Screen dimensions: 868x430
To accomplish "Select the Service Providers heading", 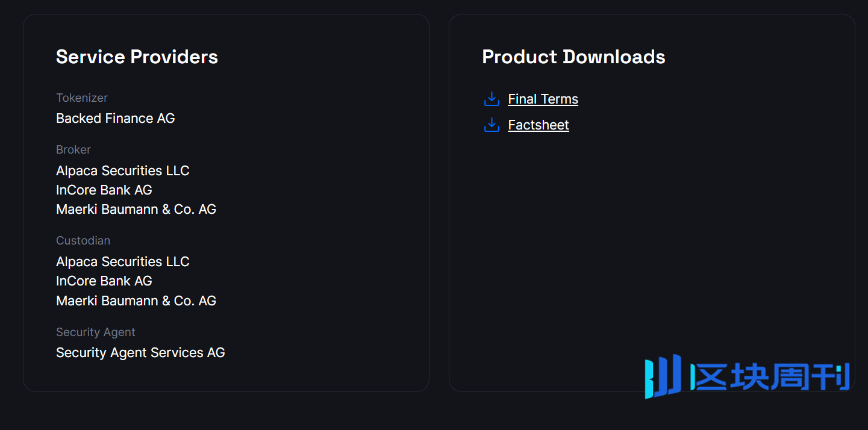I will point(137,57).
